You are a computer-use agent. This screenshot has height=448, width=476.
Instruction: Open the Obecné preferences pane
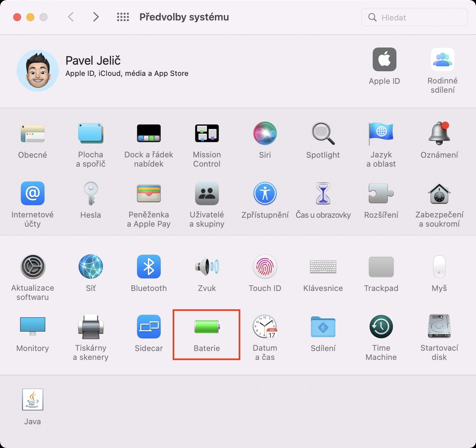point(33,134)
